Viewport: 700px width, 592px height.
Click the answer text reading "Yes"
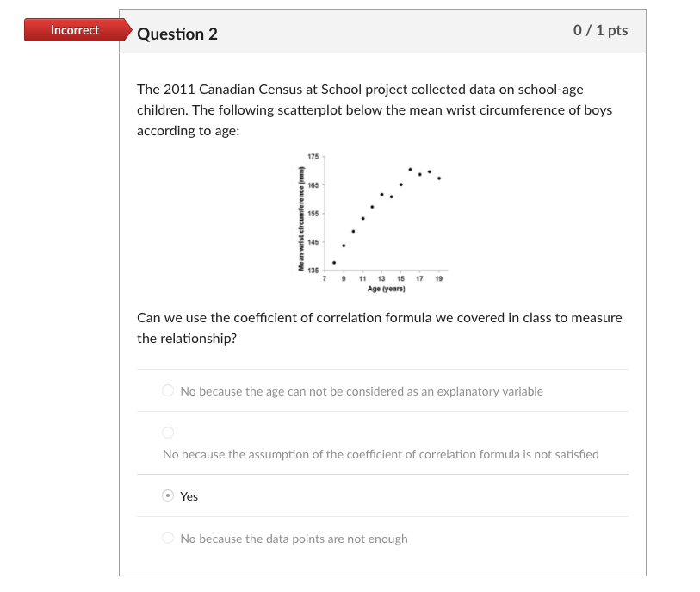pyautogui.click(x=188, y=496)
